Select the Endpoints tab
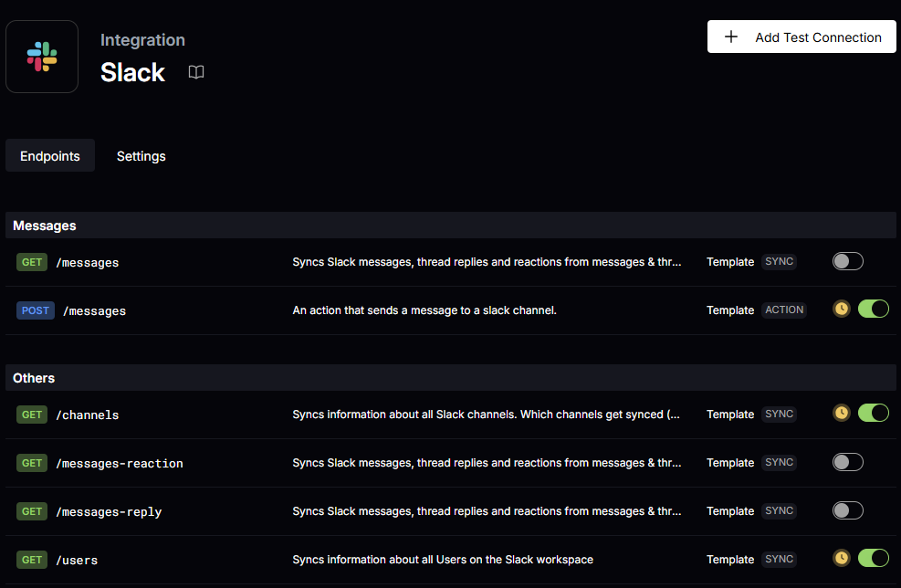901x588 pixels. [50, 156]
